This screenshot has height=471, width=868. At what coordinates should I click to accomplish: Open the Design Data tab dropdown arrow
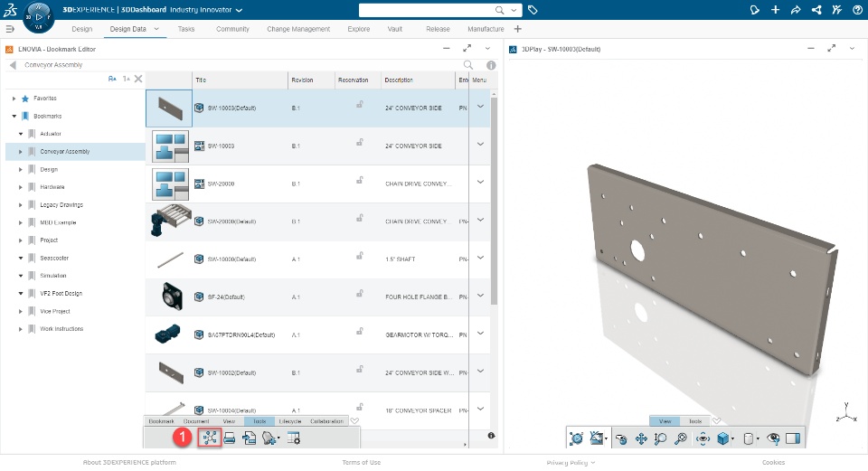tap(156, 29)
